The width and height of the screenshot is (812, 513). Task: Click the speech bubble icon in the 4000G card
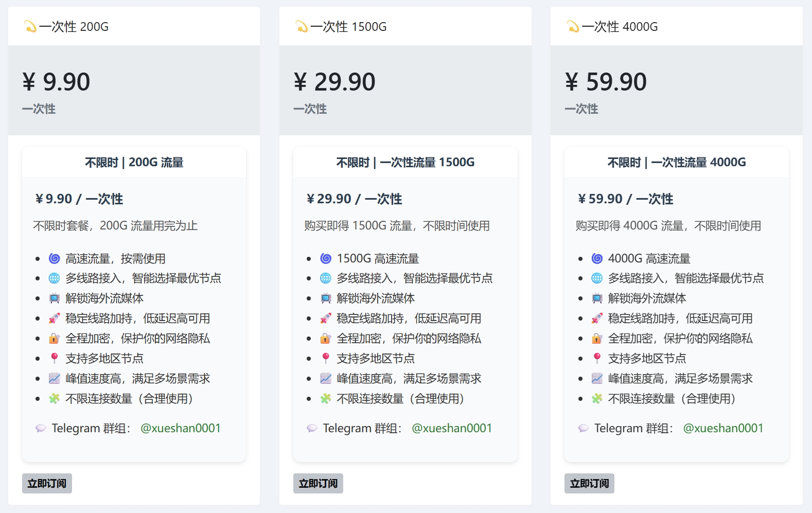point(583,428)
